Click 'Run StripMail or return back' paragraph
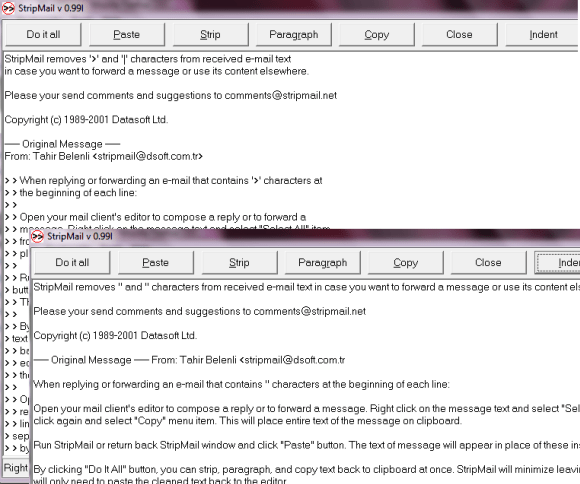Screen dimensions: 580x484 pyautogui.click(x=307, y=445)
